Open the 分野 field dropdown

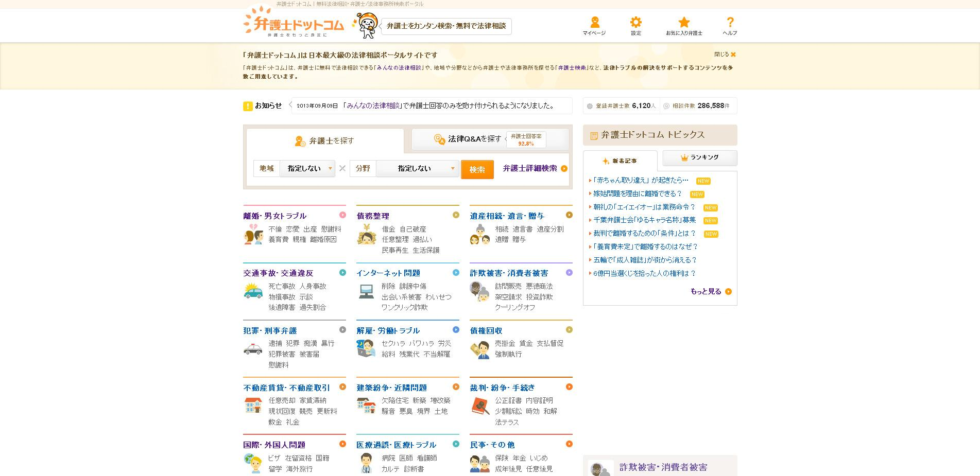(417, 168)
